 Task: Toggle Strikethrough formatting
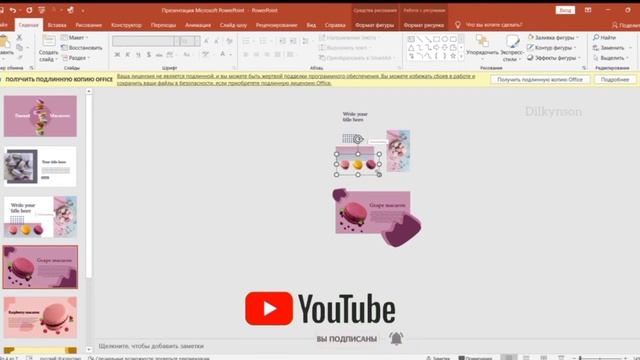[159, 54]
